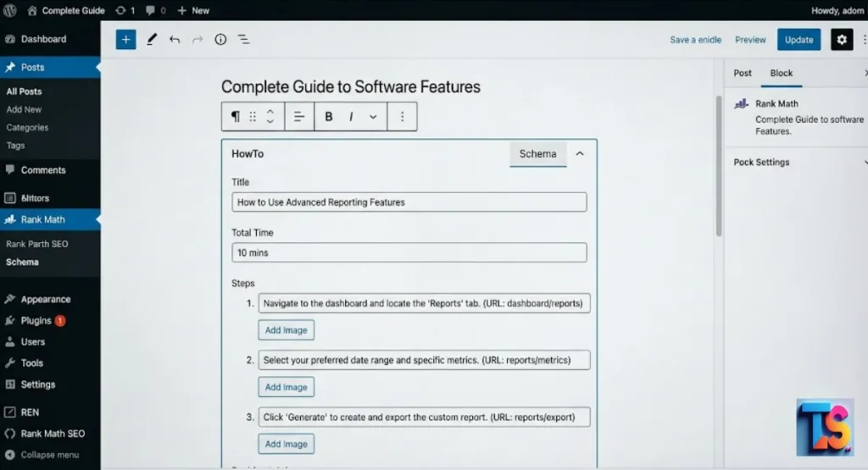This screenshot has width=868, height=470.
Task: Click Add New submenu link
Action: click(24, 109)
